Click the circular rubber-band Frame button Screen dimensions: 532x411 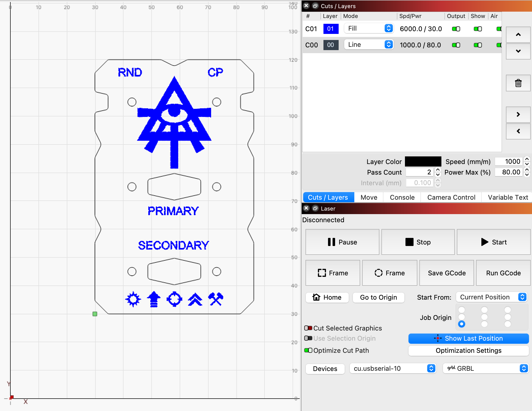point(390,273)
